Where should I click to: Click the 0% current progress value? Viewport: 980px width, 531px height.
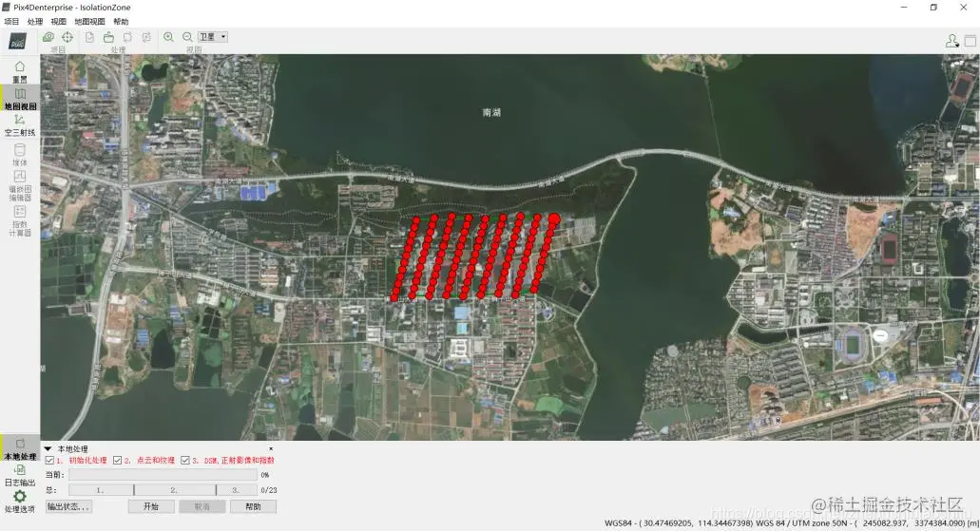(265, 475)
